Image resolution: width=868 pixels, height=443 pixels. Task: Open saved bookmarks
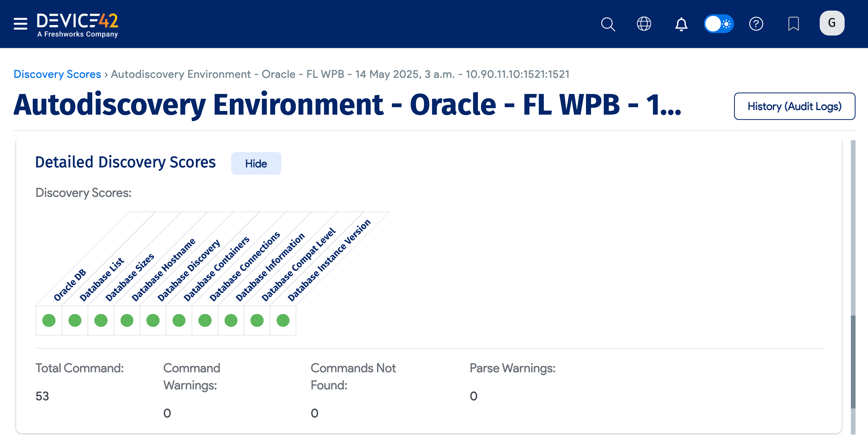(794, 24)
